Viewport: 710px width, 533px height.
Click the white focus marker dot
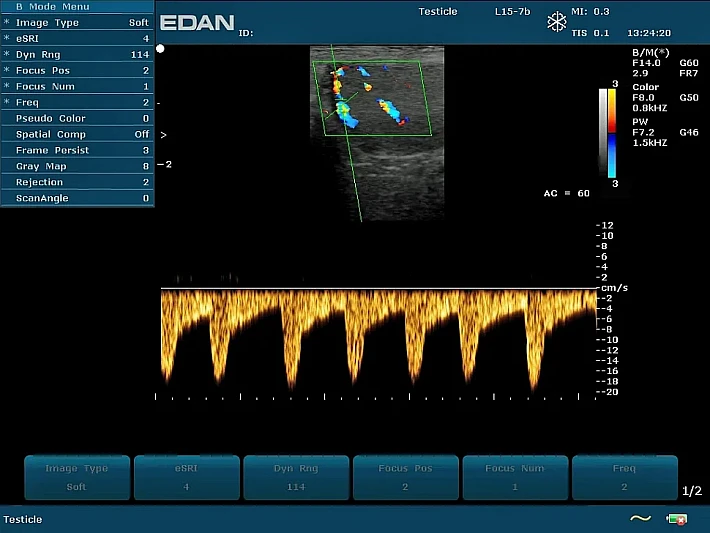coord(161,48)
